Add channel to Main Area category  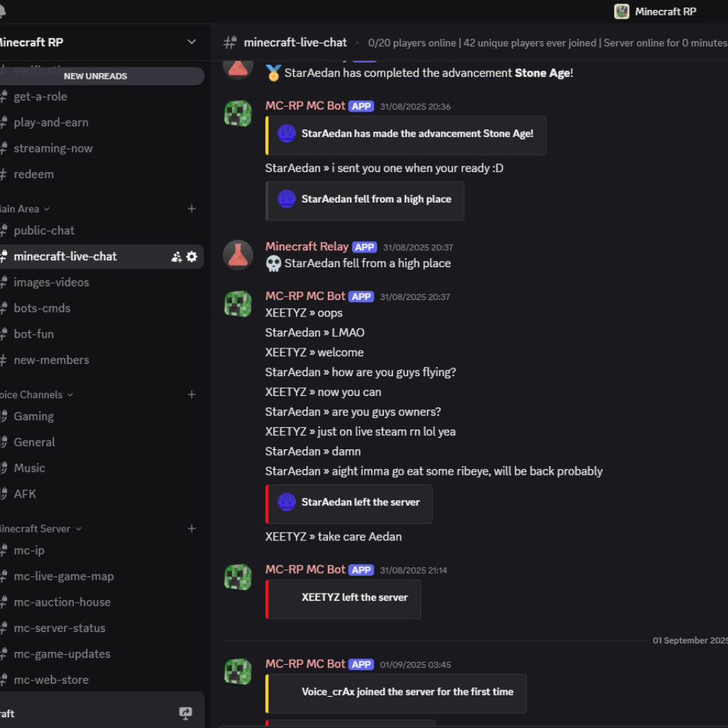pyautogui.click(x=191, y=209)
